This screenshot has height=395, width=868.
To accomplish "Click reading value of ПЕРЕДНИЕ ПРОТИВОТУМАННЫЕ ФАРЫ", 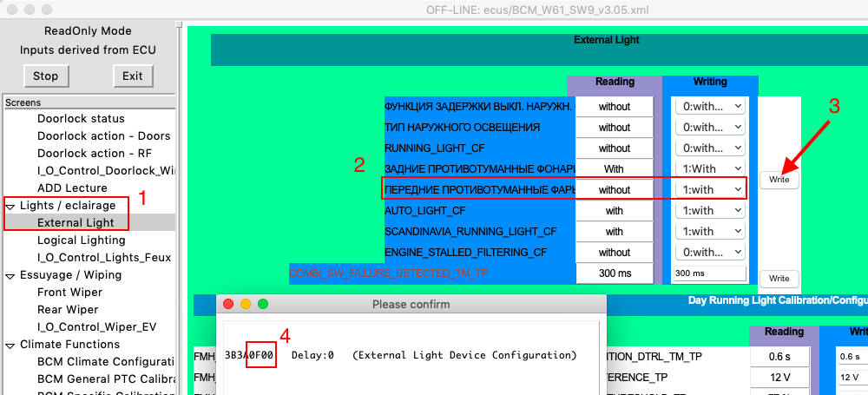I will point(615,190).
